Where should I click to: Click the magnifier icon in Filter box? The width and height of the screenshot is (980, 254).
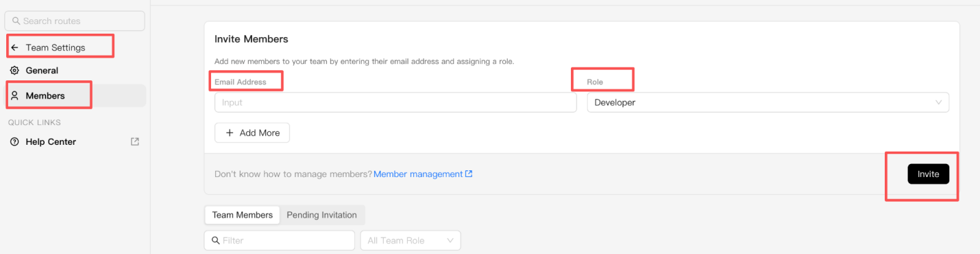(x=216, y=240)
